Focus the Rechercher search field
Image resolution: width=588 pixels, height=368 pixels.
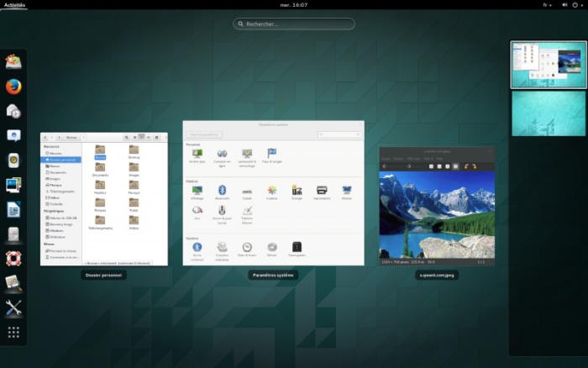point(294,24)
